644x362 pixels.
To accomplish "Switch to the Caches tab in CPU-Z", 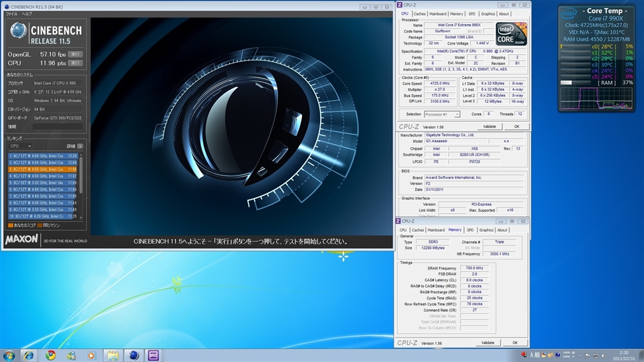I will (419, 13).
